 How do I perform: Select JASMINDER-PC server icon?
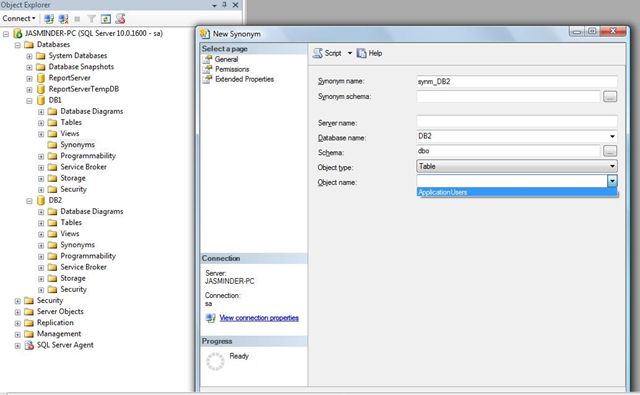point(18,33)
